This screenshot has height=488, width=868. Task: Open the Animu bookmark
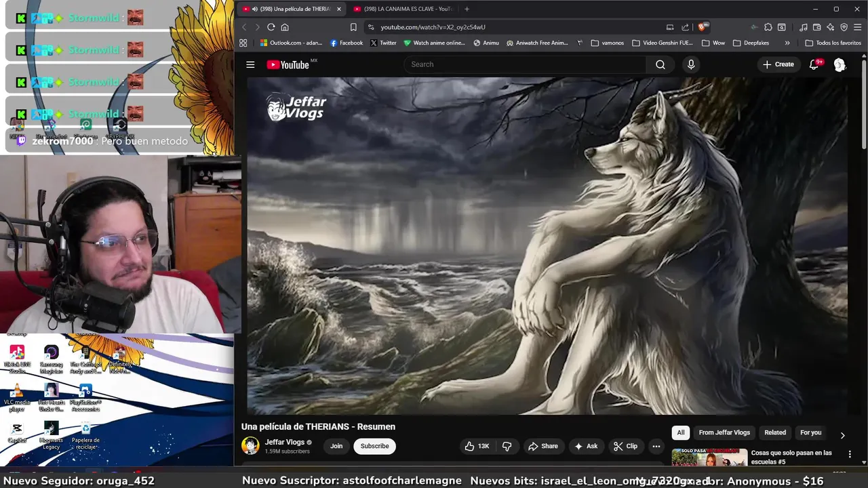click(x=486, y=43)
